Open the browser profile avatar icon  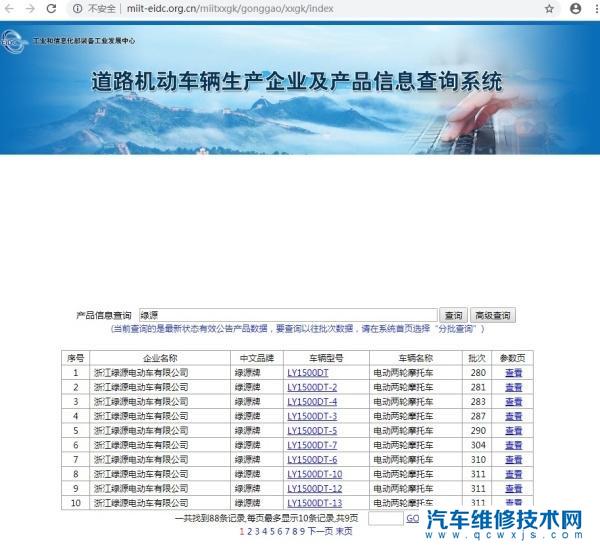(575, 8)
